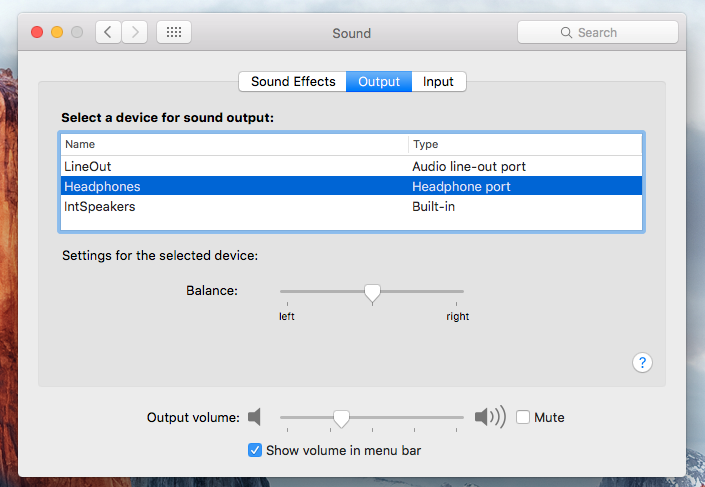This screenshot has width=705, height=487.
Task: Click the forward navigation arrow
Action: [135, 32]
